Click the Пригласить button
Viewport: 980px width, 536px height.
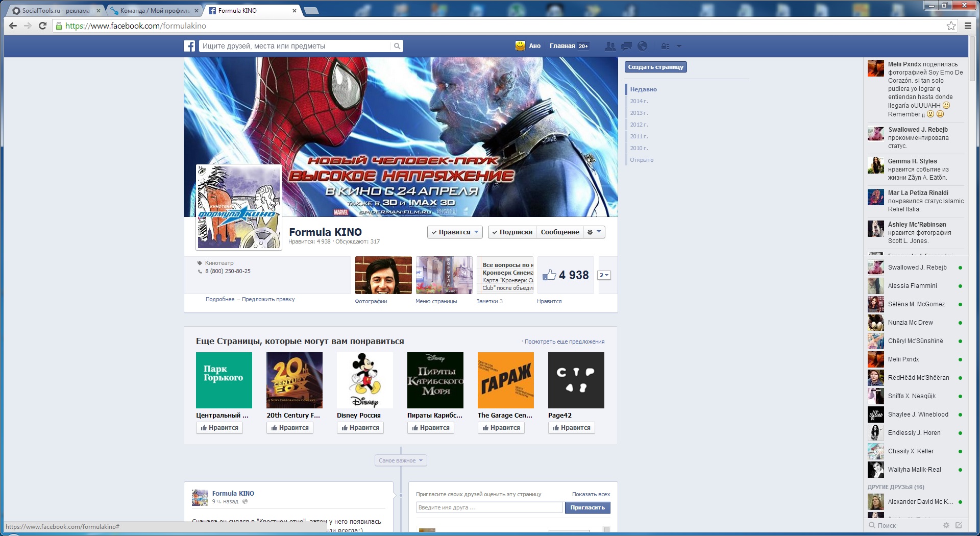(587, 507)
